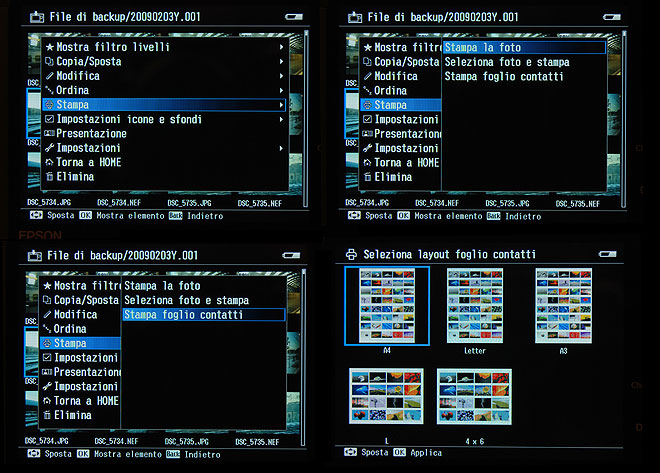Expand arrow on Modifica row, top-left screen

tap(281, 76)
